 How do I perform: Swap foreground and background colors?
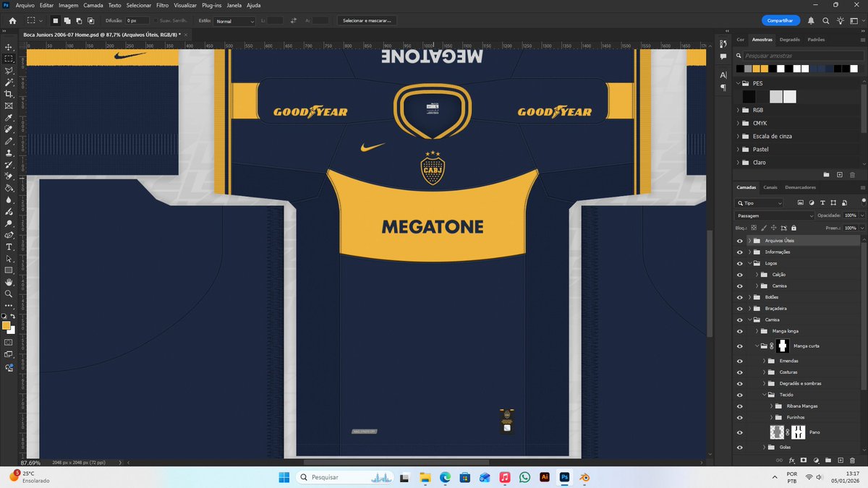coord(13,317)
